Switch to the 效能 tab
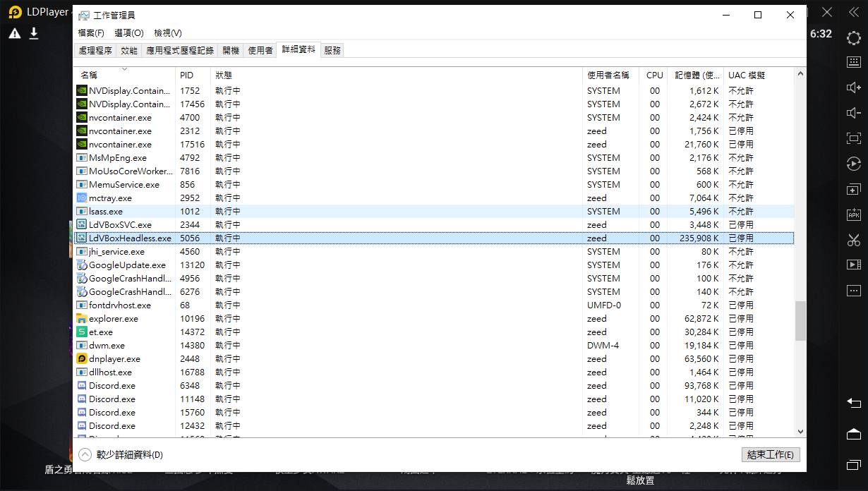The width and height of the screenshot is (868, 491). 129,51
